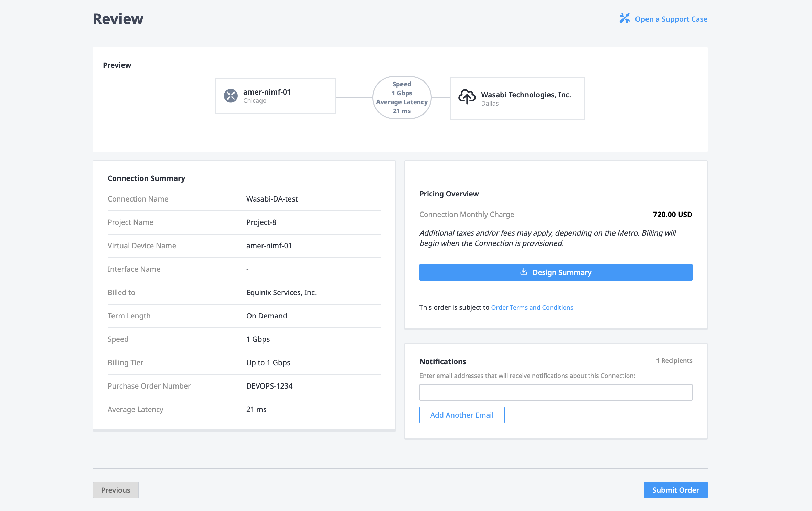Click the Pricing Overview heading
The height and width of the screenshot is (511, 812).
pyautogui.click(x=449, y=194)
